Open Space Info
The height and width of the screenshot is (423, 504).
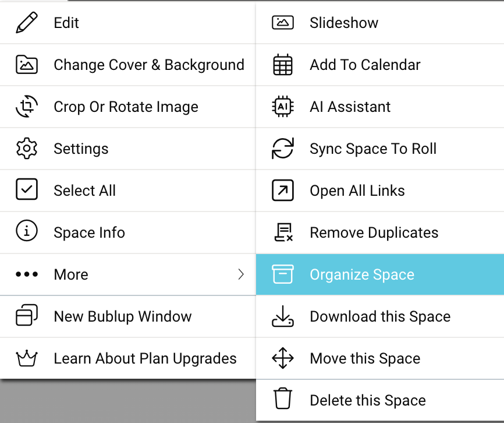[x=89, y=232]
